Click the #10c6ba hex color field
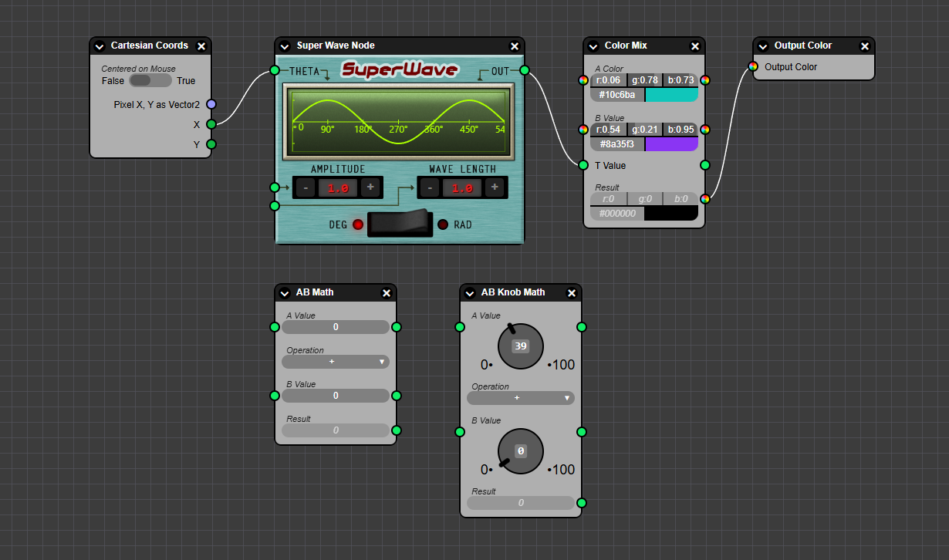This screenshot has height=560, width=949. 617,95
